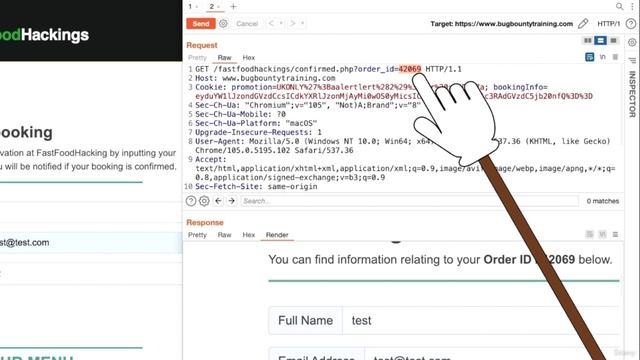Open the send options gear beside Send
640x360 pixels.
(223, 24)
